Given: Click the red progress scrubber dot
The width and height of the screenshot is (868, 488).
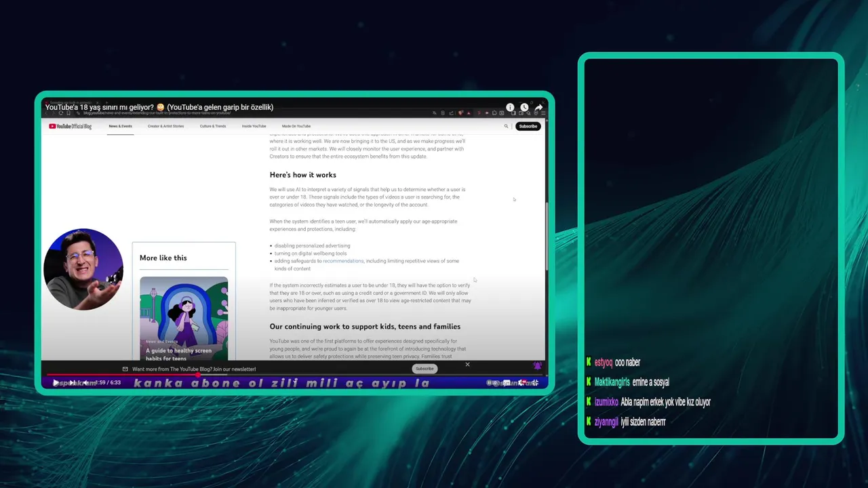Looking at the screenshot, I should [198, 375].
